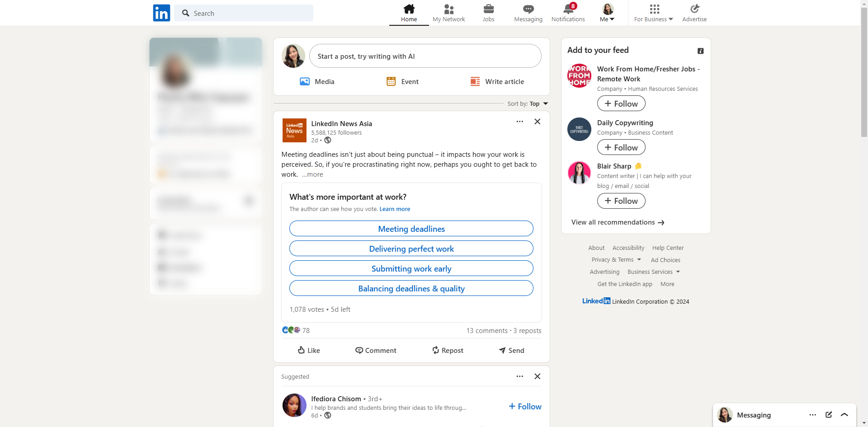
Task: Expand the Me profile menu
Action: (608, 13)
